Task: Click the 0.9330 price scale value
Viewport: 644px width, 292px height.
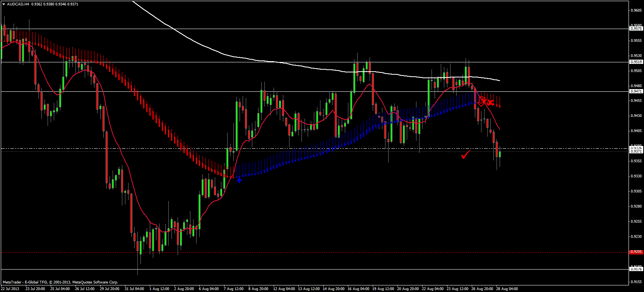Action: coord(636,176)
